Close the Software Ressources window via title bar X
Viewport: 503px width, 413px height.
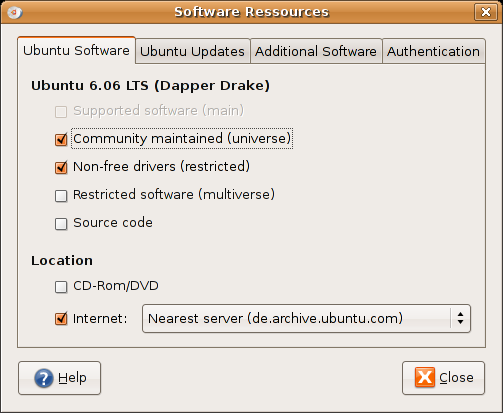[x=486, y=12]
